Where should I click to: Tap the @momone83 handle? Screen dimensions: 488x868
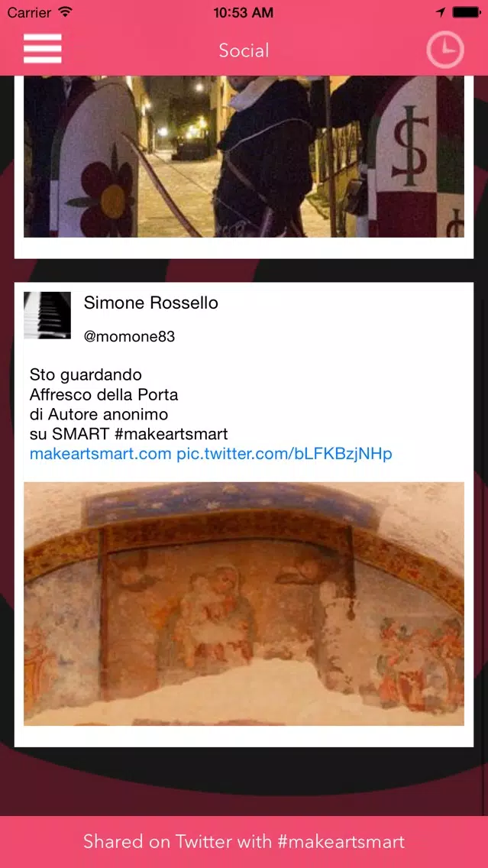pyautogui.click(x=130, y=336)
